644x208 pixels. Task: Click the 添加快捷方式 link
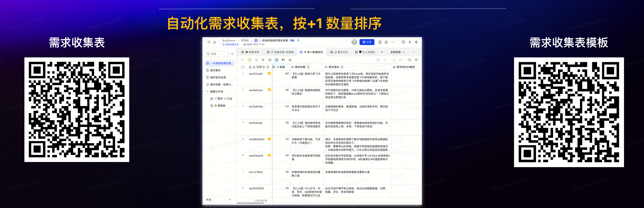[x=230, y=44]
